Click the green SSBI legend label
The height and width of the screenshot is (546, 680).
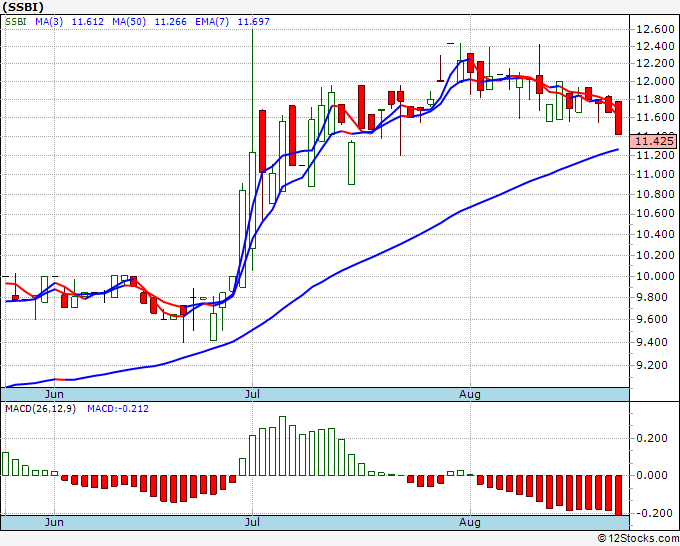(16, 22)
